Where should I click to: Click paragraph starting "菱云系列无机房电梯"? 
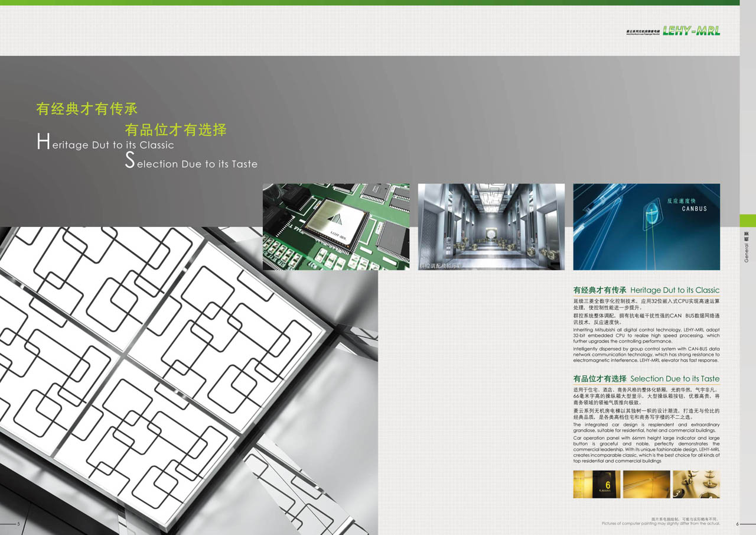(x=646, y=414)
